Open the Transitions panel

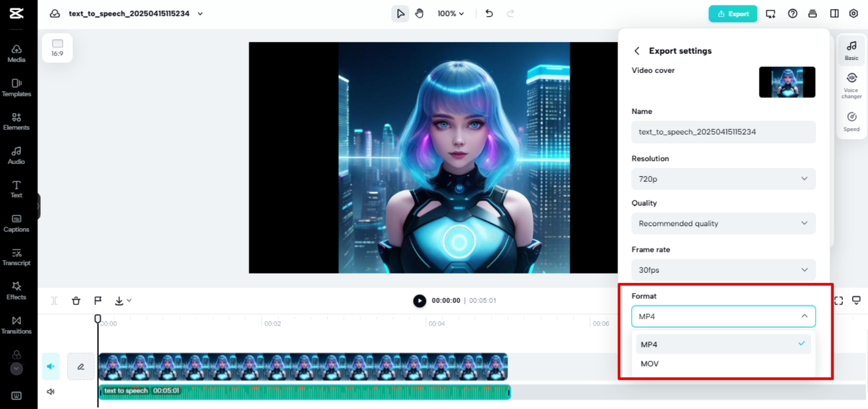[16, 325]
